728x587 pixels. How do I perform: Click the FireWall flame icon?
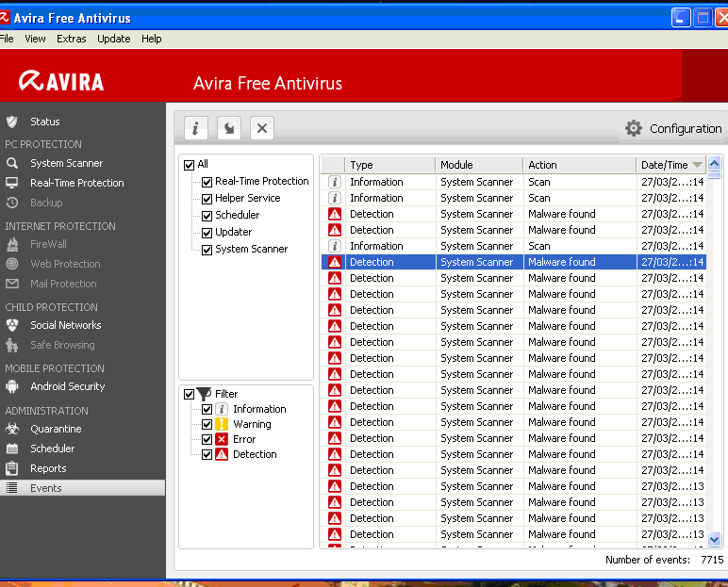(x=12, y=244)
